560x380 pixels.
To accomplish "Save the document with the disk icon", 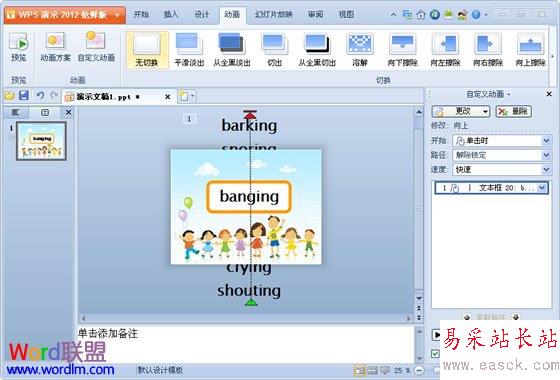I will click(x=24, y=95).
